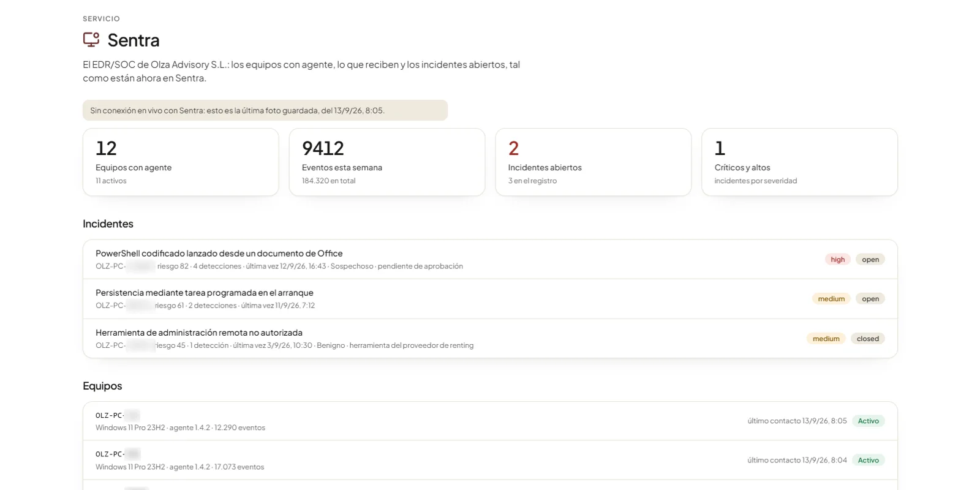
Task: Click 'open' badge on Persistencia incident row
Action: [x=870, y=299]
